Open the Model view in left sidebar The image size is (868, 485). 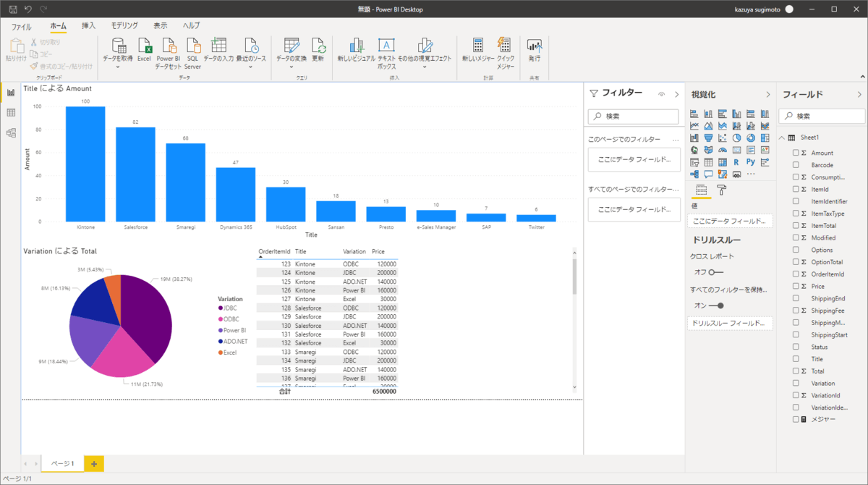coord(11,133)
